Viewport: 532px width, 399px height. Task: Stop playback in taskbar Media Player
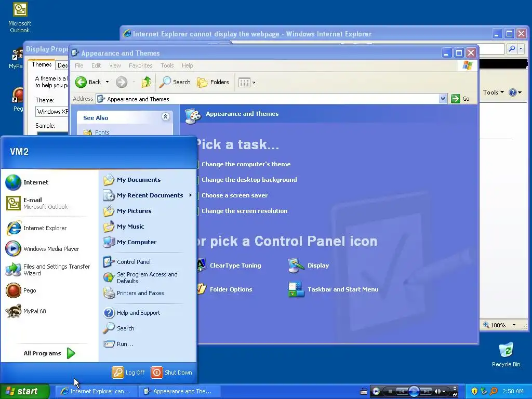(390, 391)
